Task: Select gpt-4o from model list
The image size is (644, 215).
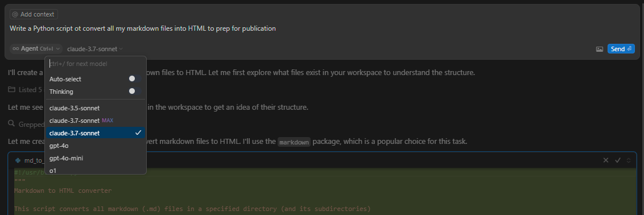Action: [95, 146]
